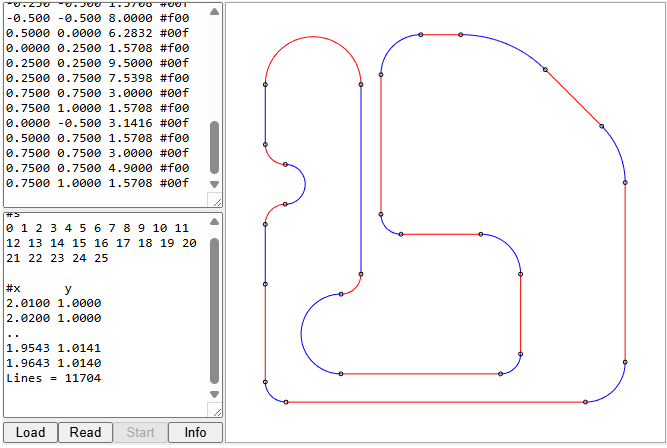Click the down arrow of the lower text area scrollbar
667x448 pixels.
pos(214,394)
